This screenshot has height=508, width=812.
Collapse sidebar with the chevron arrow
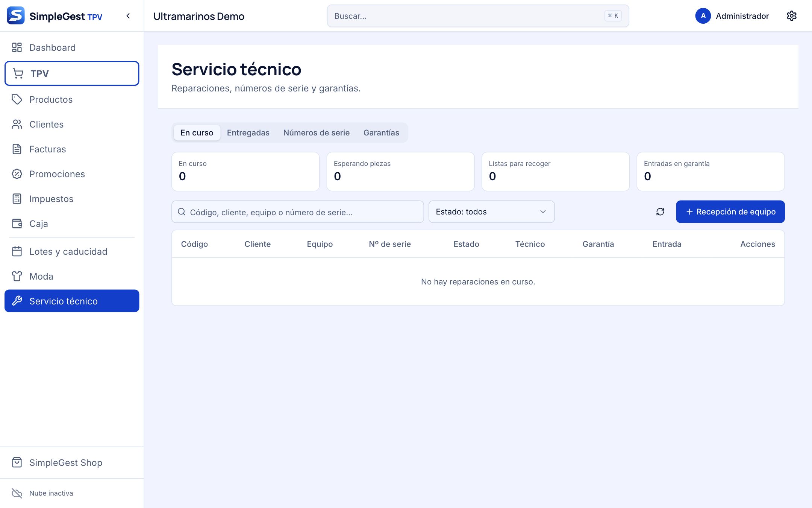[128, 16]
